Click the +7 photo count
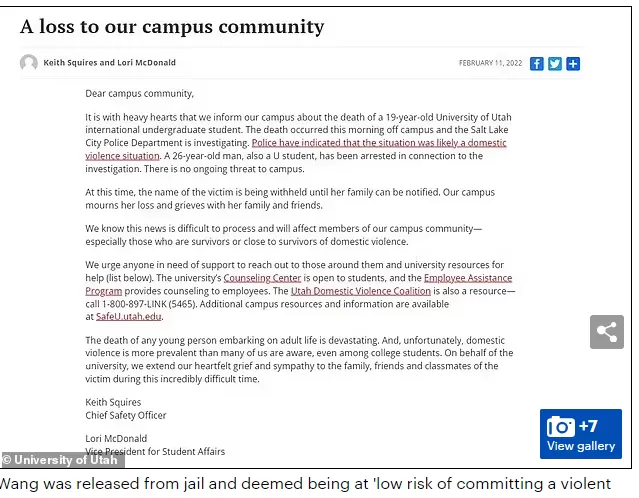The width and height of the screenshot is (639, 498). [588, 426]
